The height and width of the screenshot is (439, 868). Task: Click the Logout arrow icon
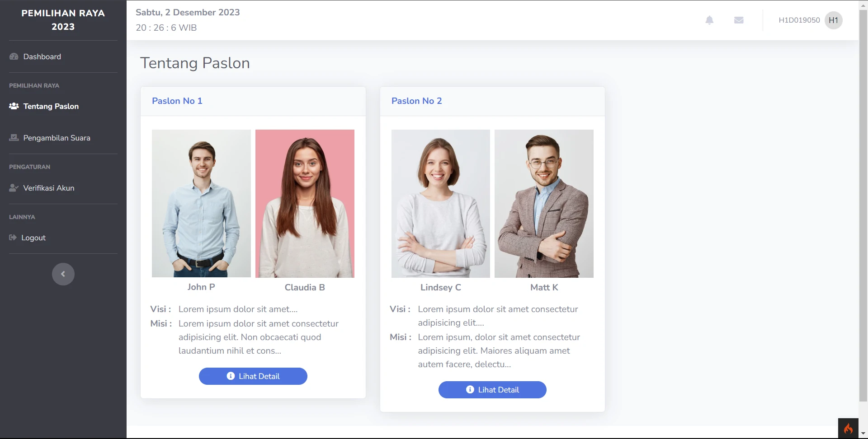coord(13,238)
